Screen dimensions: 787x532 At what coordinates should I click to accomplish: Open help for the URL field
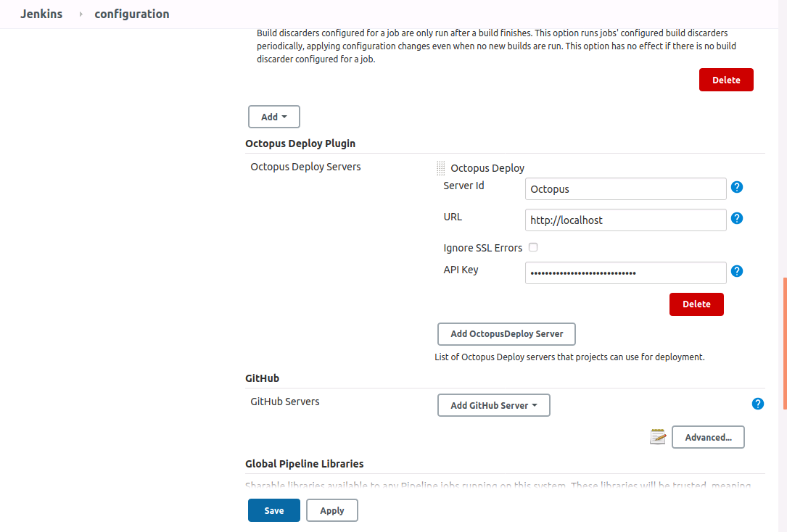(x=737, y=218)
